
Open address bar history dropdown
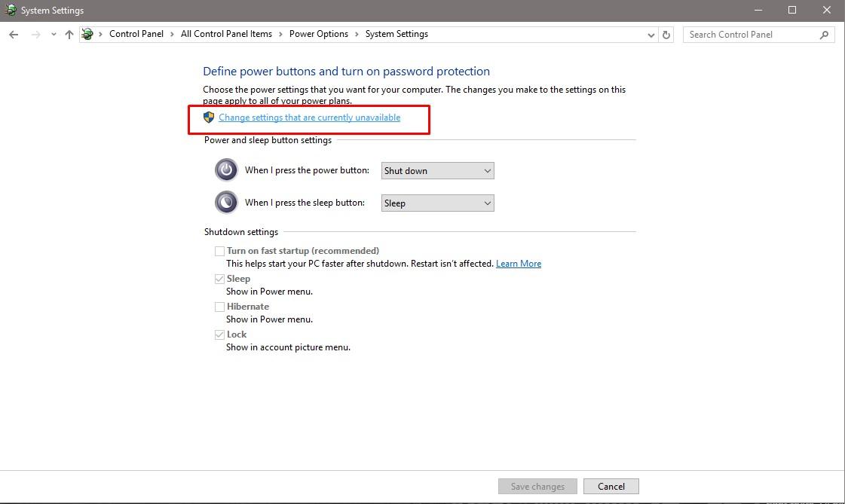point(651,35)
